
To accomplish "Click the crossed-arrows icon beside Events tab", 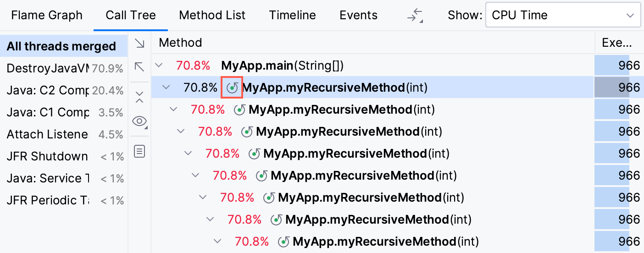I will point(415,16).
